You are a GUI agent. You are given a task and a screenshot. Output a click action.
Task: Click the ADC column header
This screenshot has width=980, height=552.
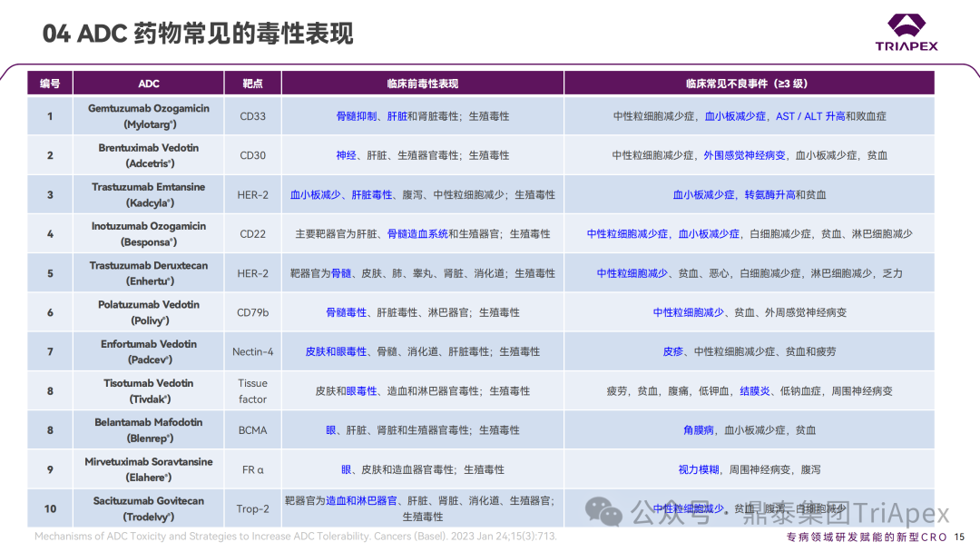pos(147,83)
